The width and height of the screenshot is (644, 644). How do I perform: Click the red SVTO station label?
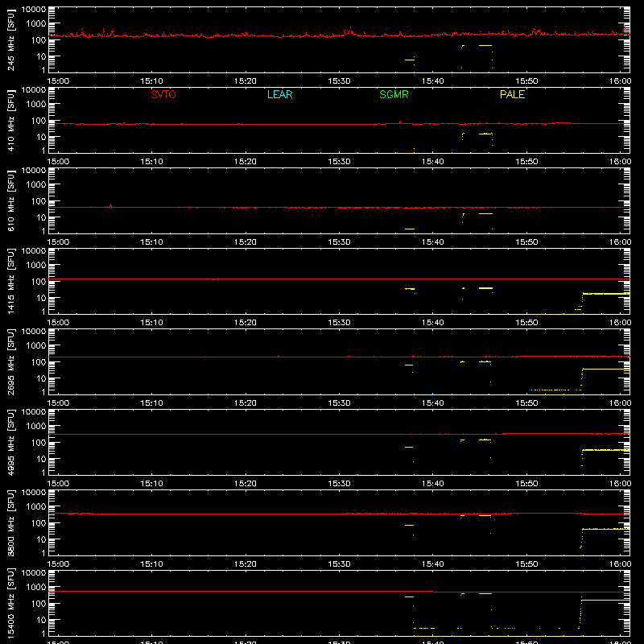click(163, 94)
